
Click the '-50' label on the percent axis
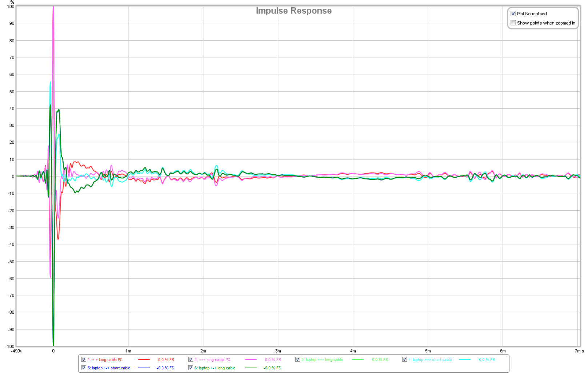pyautogui.click(x=11, y=261)
